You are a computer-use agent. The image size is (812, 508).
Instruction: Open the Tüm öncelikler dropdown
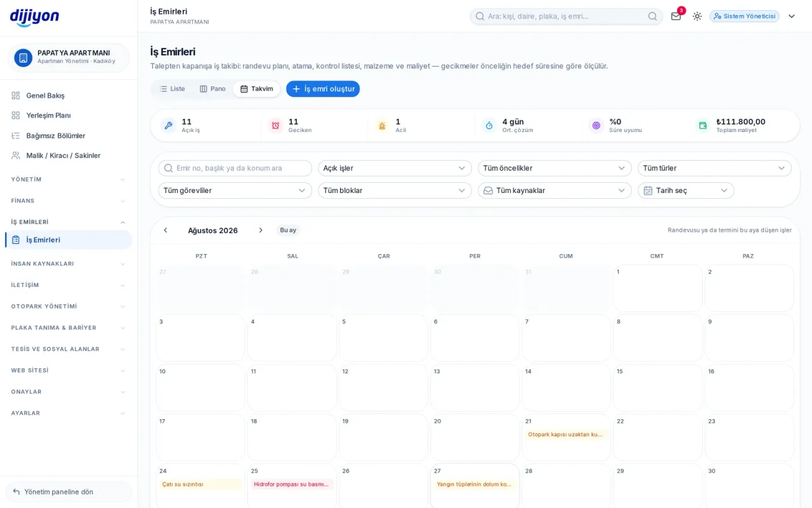(x=554, y=168)
